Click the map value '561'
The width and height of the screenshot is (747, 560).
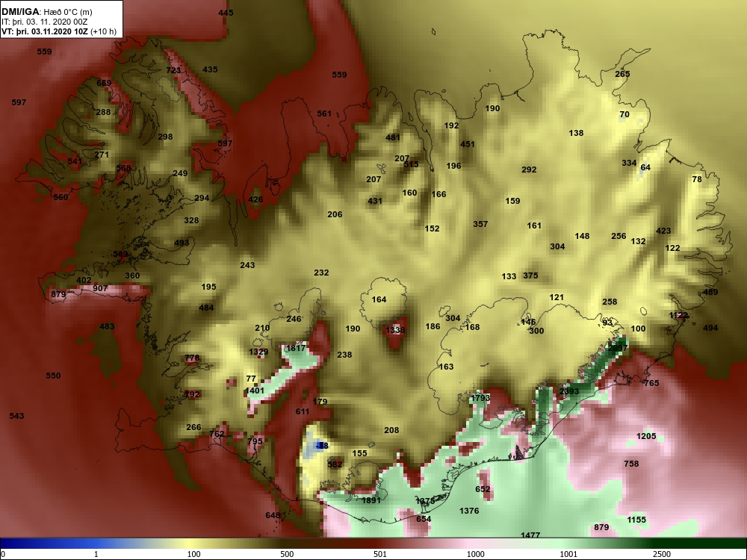pos(324,113)
